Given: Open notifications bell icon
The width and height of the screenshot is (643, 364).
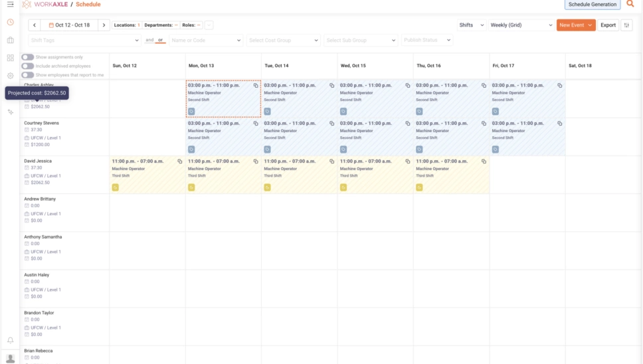Looking at the screenshot, I should (10, 340).
